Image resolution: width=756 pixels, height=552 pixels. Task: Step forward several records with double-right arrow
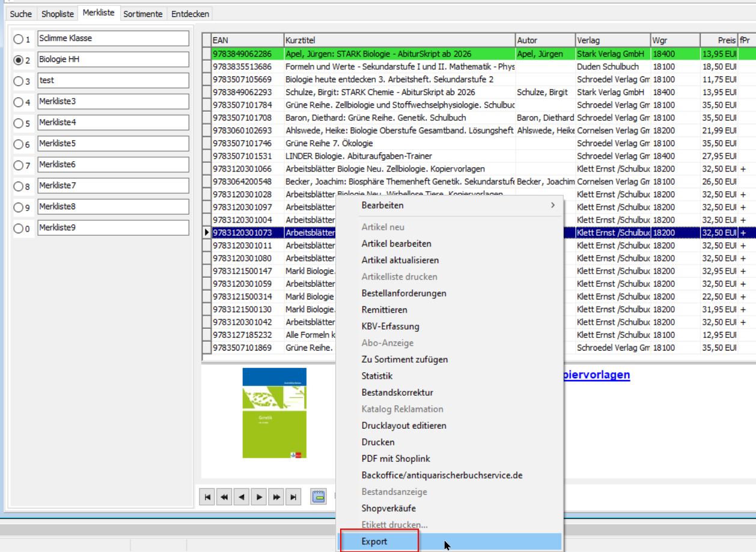[276, 497]
